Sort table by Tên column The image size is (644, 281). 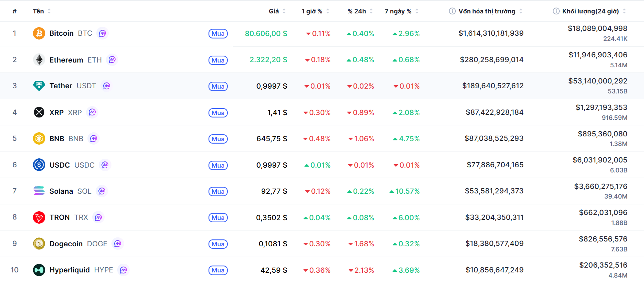42,11
